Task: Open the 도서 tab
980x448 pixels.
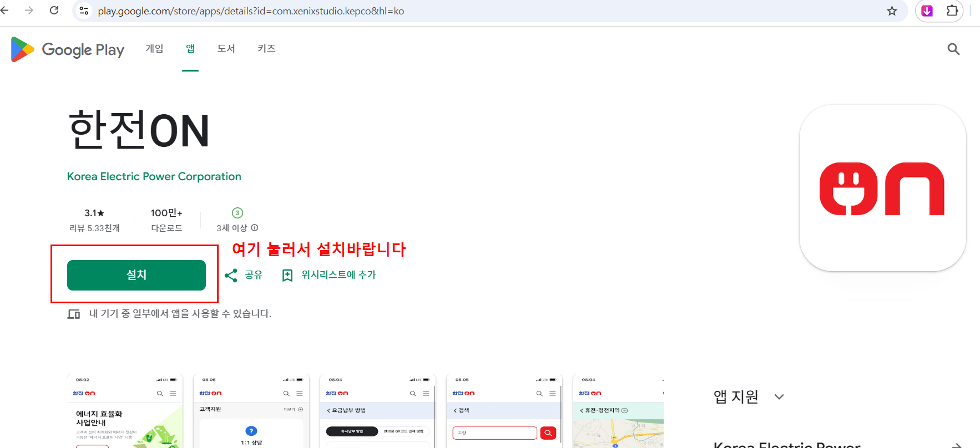Action: point(226,49)
